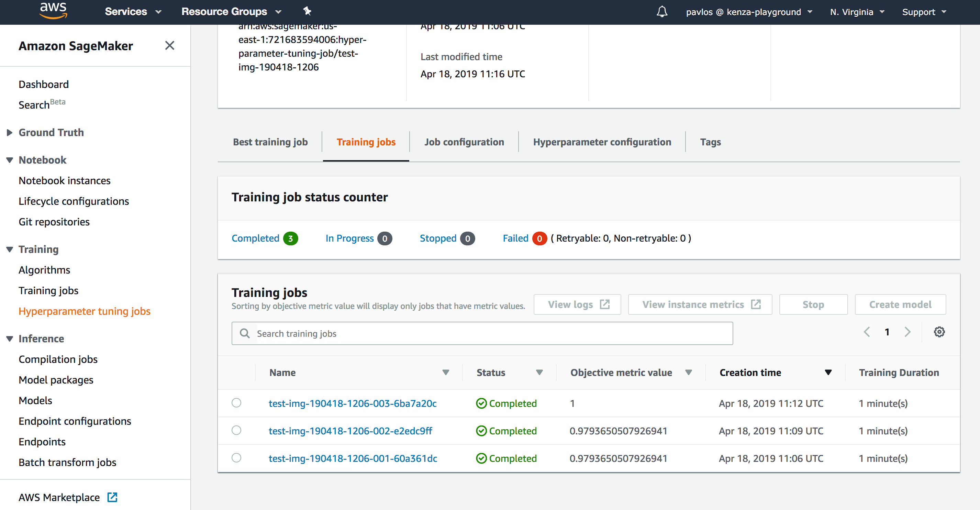Sort by Objective metric value arrow
The width and height of the screenshot is (980, 510).
tap(688, 372)
